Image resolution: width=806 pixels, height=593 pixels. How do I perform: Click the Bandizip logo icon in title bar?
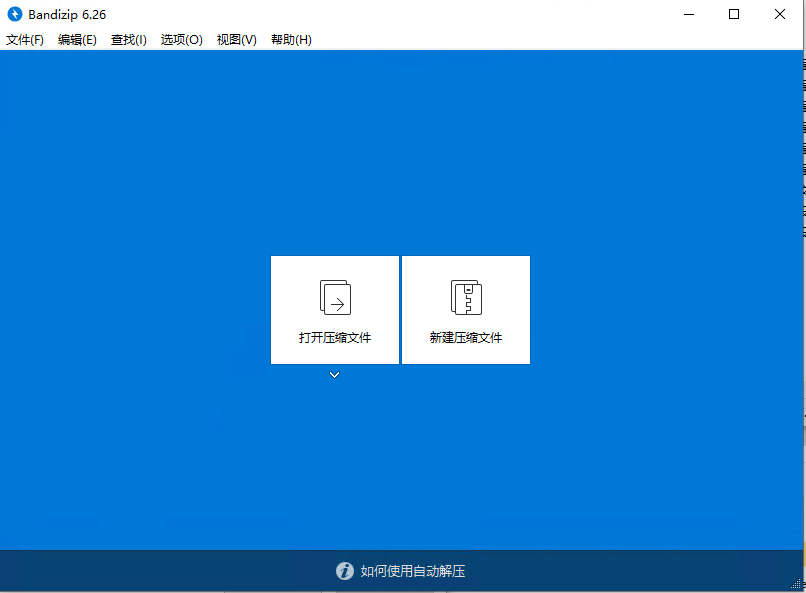point(15,14)
